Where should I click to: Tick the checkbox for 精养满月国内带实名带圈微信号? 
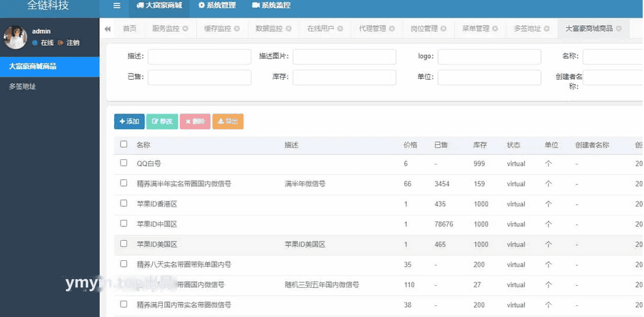tap(124, 304)
